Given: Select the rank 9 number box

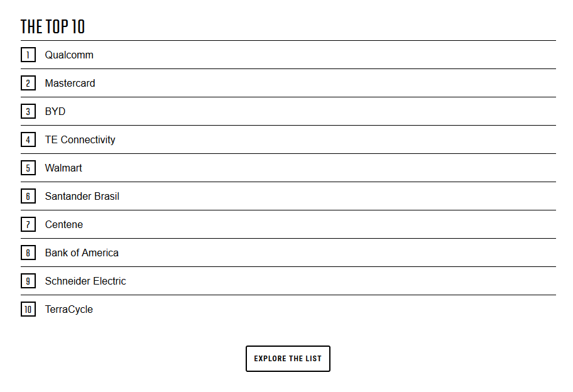Looking at the screenshot, I should [28, 281].
